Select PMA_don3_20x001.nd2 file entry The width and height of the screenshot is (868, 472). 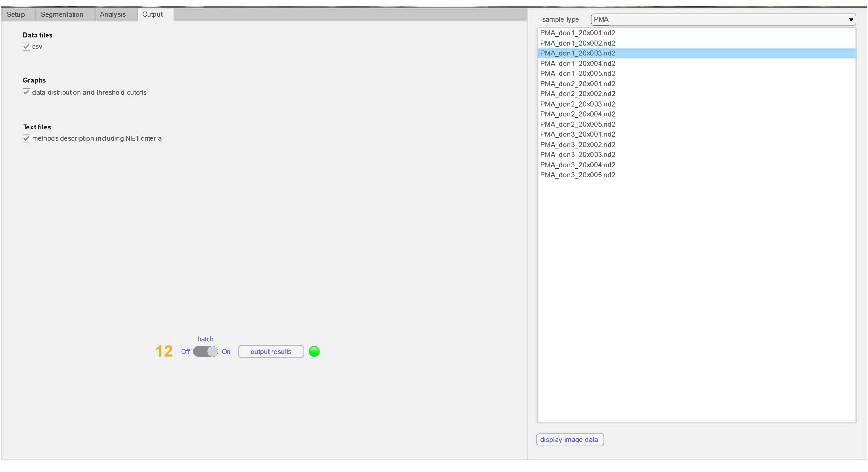tap(577, 134)
